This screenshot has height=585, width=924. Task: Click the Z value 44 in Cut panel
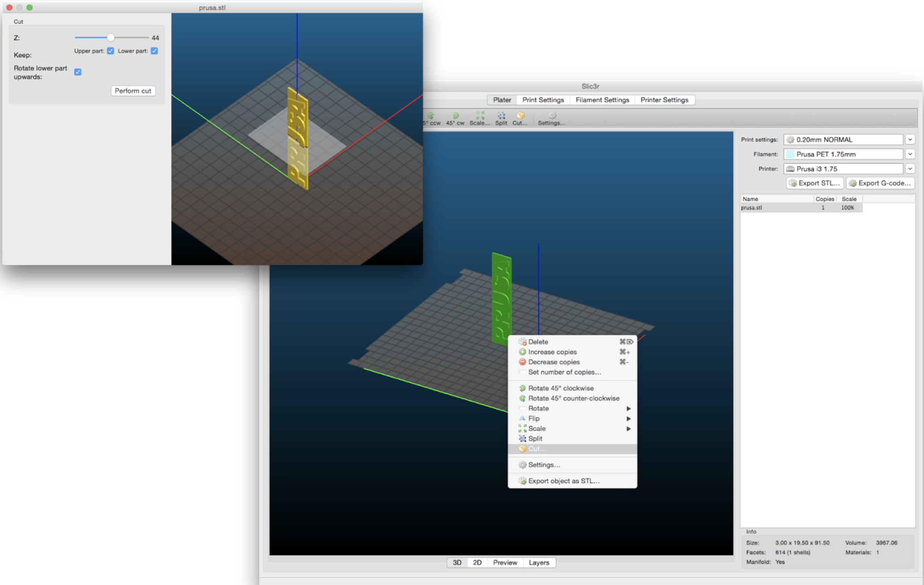tap(155, 38)
